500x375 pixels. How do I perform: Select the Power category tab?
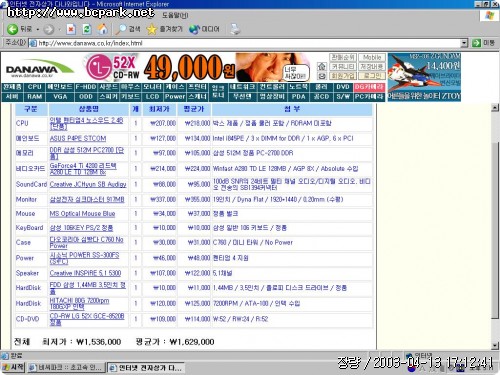coord(175,97)
